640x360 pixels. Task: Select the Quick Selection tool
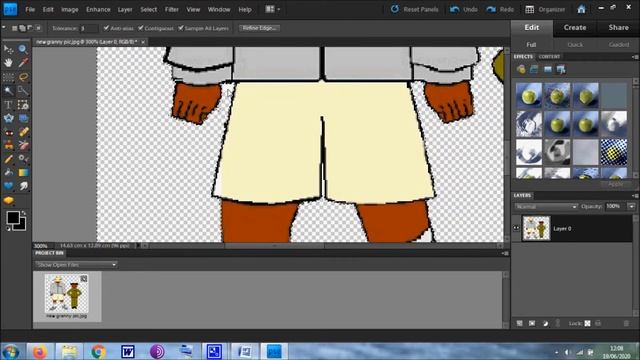pos(23,91)
